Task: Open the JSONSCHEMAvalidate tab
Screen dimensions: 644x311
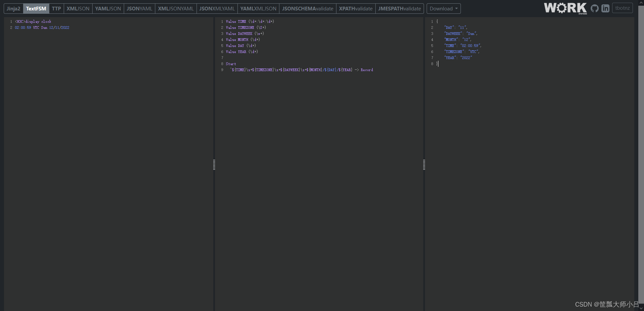Action: [308, 9]
